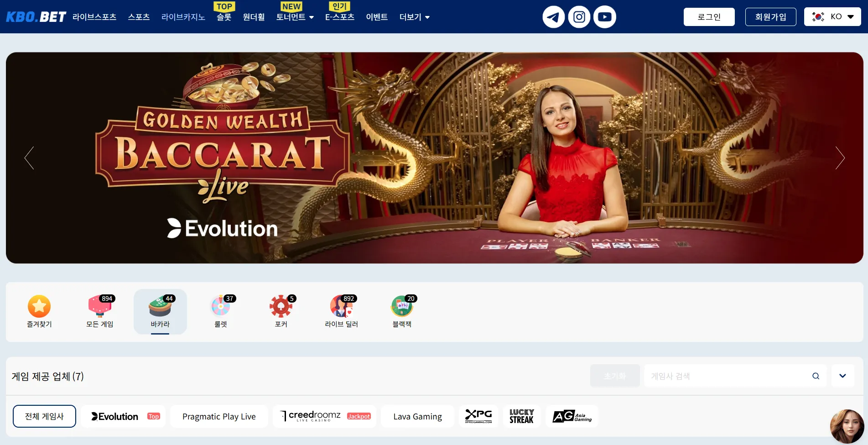Select the 바카라 category icon

pyautogui.click(x=160, y=312)
